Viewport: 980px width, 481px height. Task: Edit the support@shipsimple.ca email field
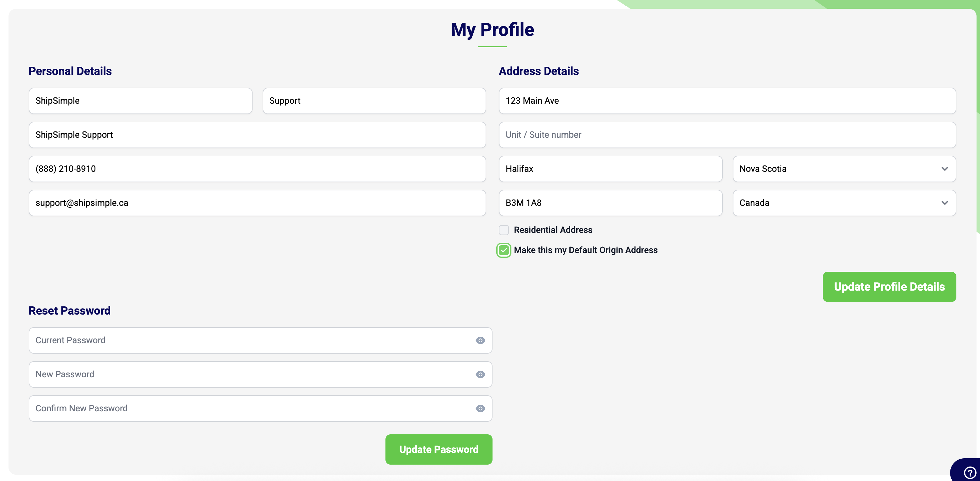pyautogui.click(x=257, y=203)
